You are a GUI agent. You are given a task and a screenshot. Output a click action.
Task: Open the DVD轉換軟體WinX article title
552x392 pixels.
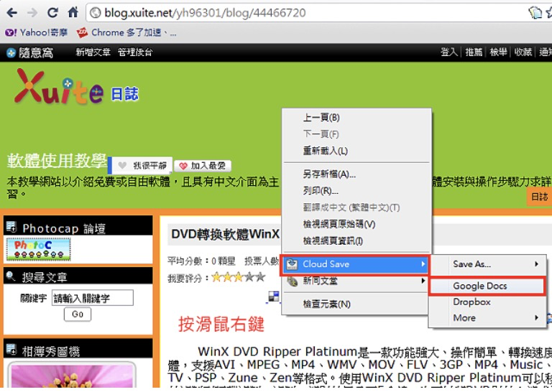pos(225,234)
